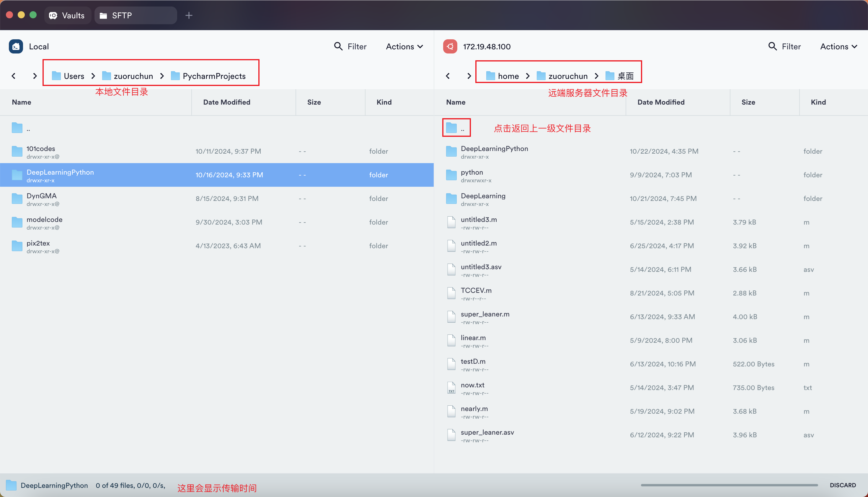Switch to the Vaults tab
Screen dimensions: 868x497
67,15
